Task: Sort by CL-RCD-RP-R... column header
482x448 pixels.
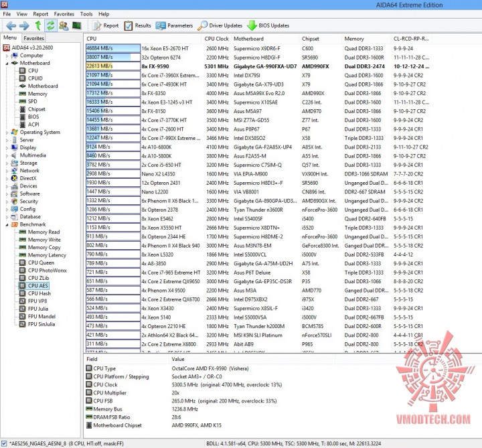Action: click(411, 39)
